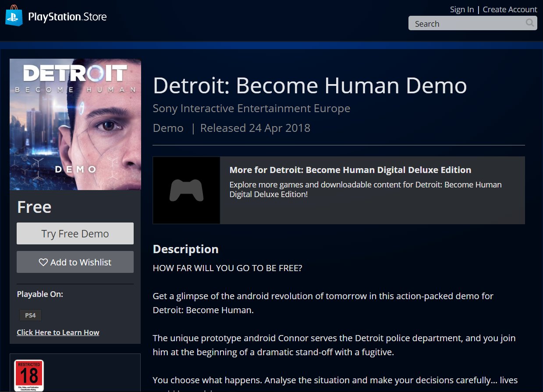The width and height of the screenshot is (543, 392).
Task: Add Detroit demo to your Wishlist
Action: pyautogui.click(x=75, y=262)
